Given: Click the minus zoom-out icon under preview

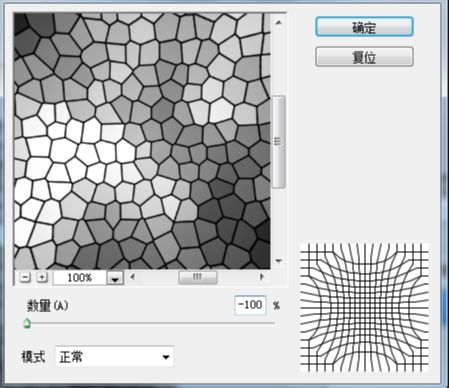Looking at the screenshot, I should 25,277.
